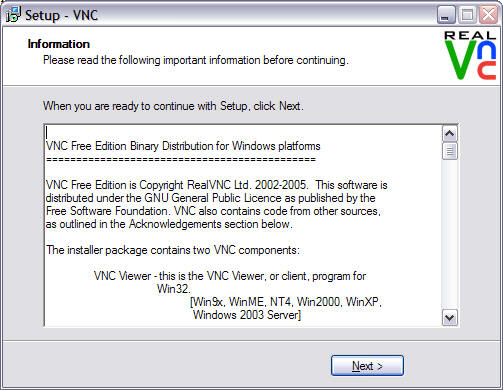The height and width of the screenshot is (390, 503).
Task: Click the 'When you are ready to continue' text
Action: click(x=173, y=106)
